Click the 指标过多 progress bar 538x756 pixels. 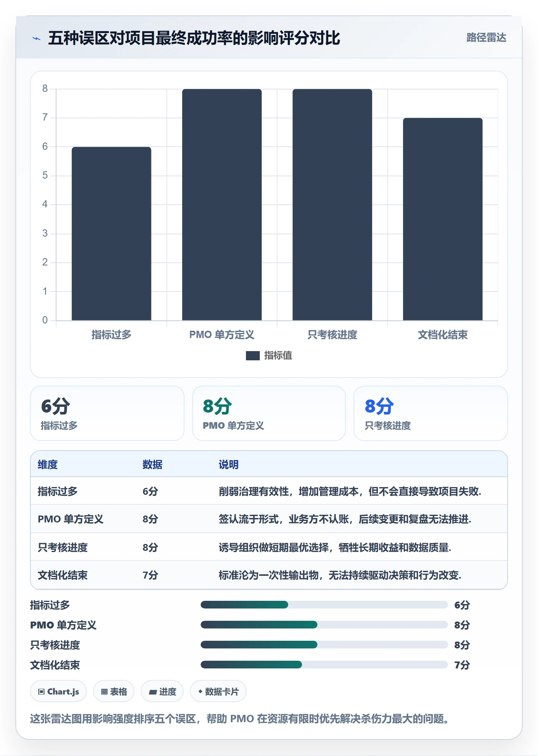click(x=324, y=605)
